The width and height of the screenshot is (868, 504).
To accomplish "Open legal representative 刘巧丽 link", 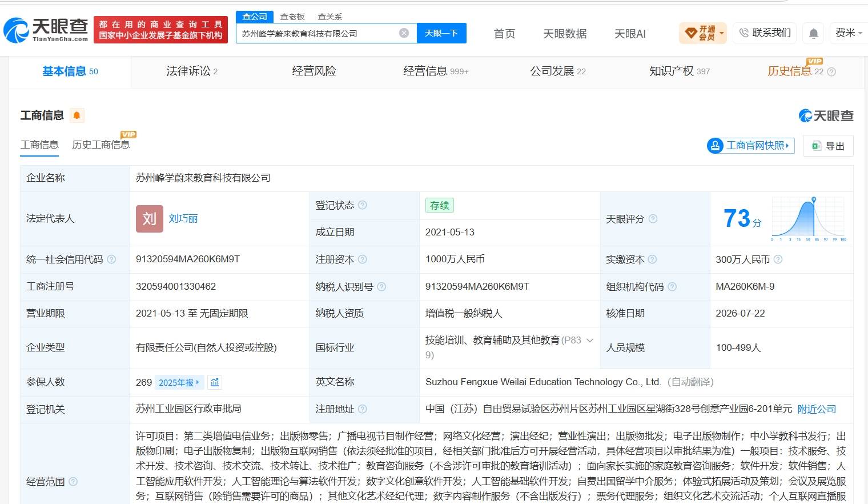I will click(183, 219).
